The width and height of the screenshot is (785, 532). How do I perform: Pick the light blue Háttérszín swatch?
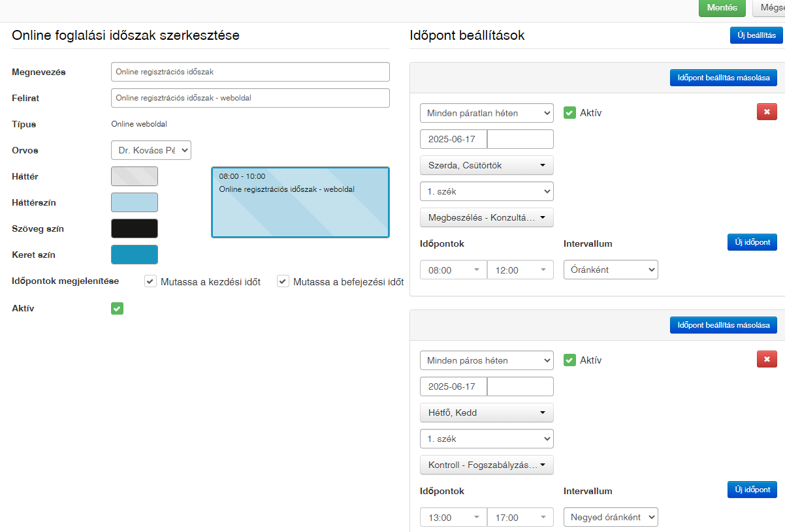[x=135, y=202]
